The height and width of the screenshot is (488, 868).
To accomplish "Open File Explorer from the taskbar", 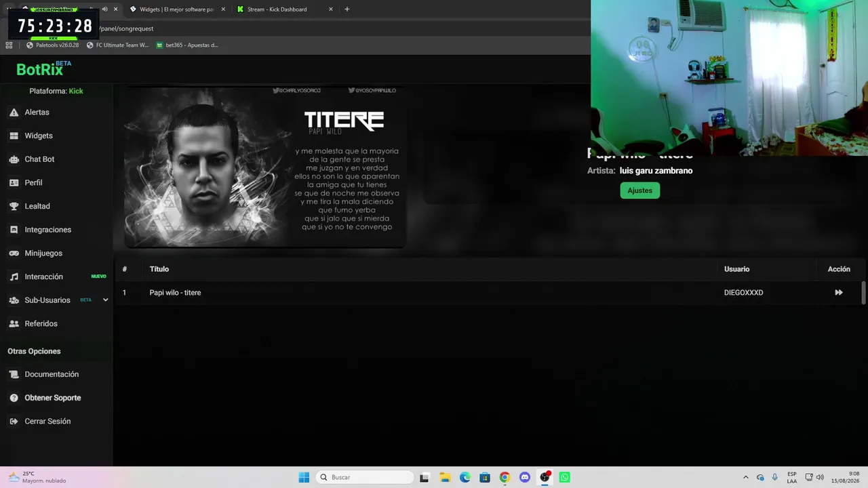I will [445, 477].
